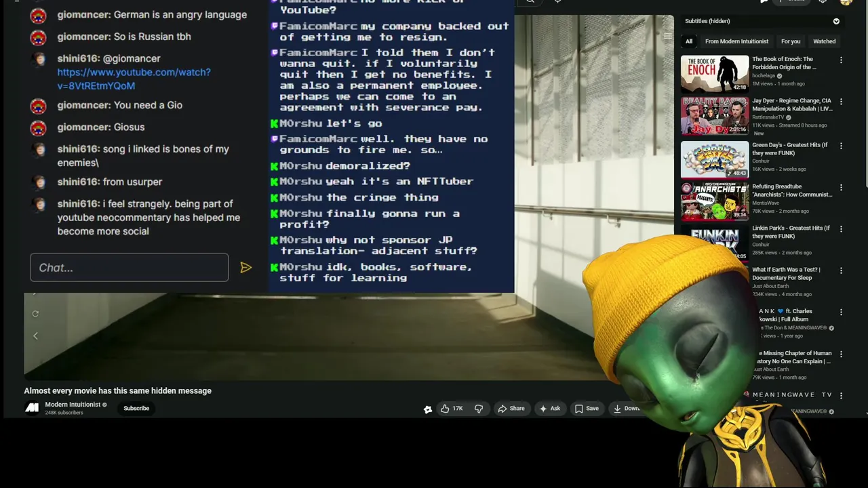Open Modern Intuitionist channel avatar
868x488 pixels.
click(x=32, y=408)
